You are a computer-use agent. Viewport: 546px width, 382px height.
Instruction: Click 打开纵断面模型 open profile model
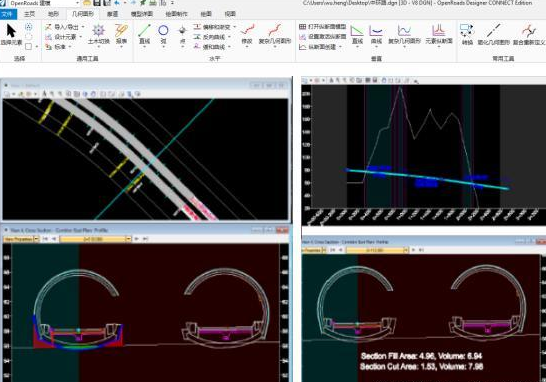coord(322,27)
